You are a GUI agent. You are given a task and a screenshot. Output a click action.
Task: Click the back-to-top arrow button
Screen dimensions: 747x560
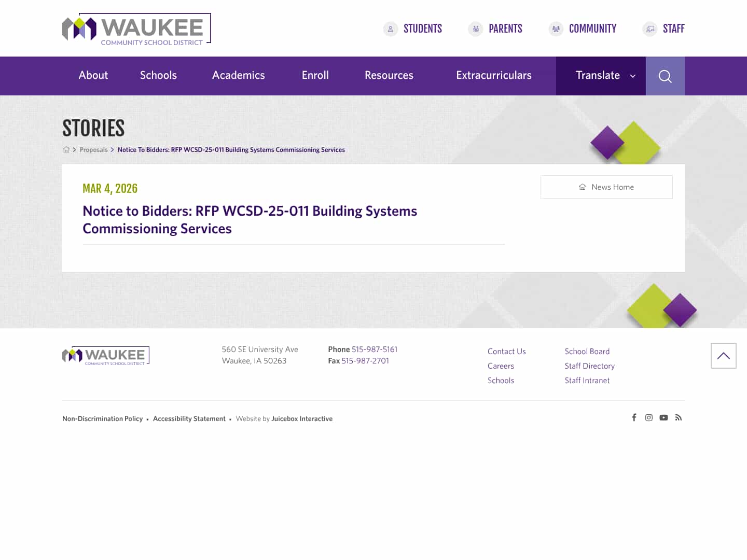pyautogui.click(x=723, y=356)
